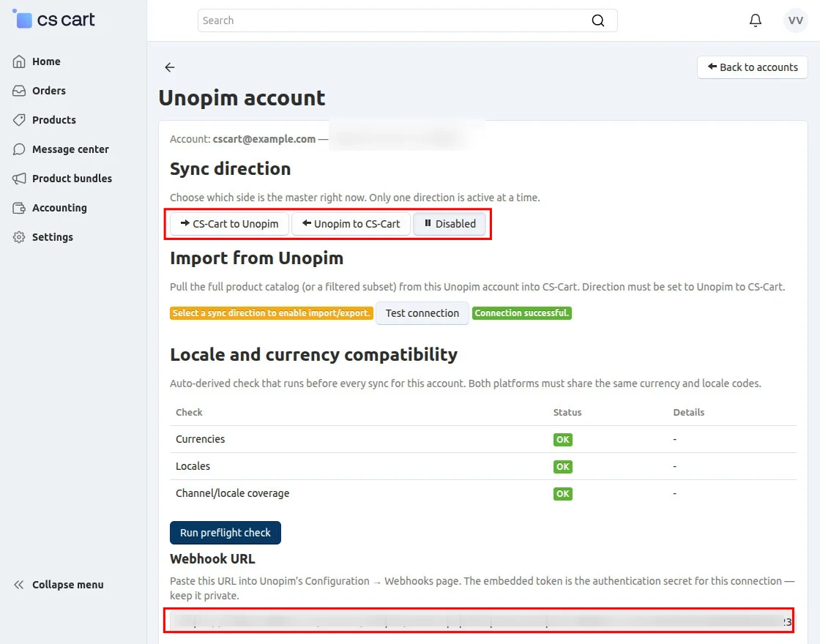The width and height of the screenshot is (820, 644).
Task: Click the 'Select a sync direction' warning label
Action: pyautogui.click(x=272, y=313)
